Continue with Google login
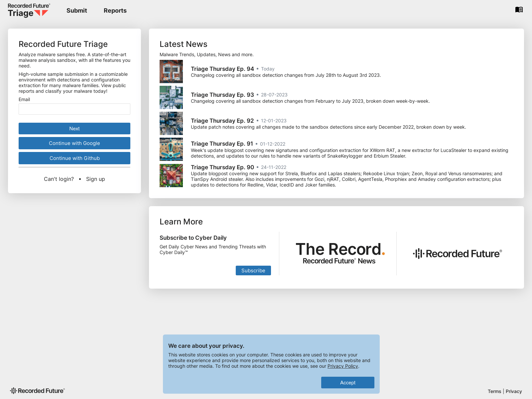 [74, 143]
